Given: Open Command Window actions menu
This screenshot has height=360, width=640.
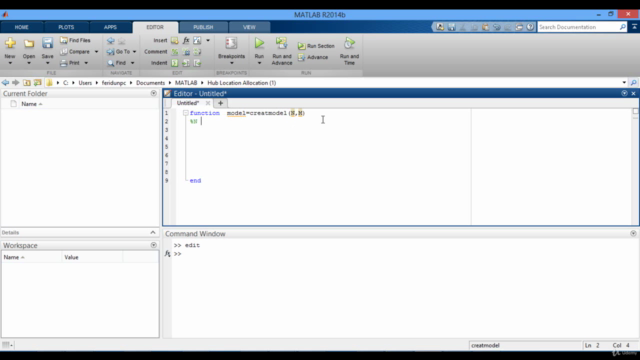Looking at the screenshot, I should tap(633, 233).
